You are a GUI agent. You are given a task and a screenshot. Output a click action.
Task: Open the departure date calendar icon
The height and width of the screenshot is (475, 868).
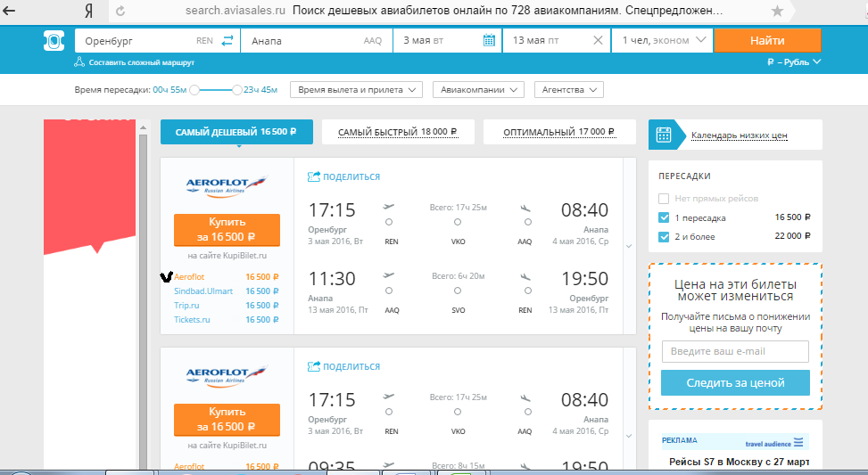pyautogui.click(x=489, y=40)
